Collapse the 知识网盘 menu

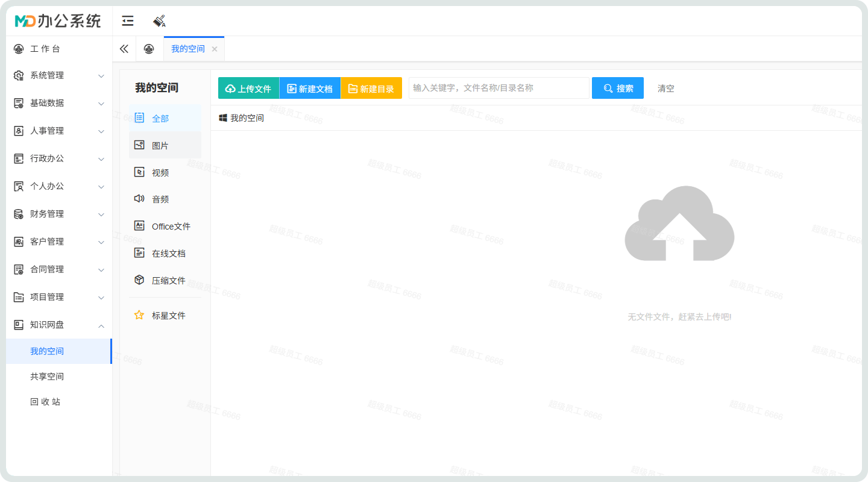point(59,325)
